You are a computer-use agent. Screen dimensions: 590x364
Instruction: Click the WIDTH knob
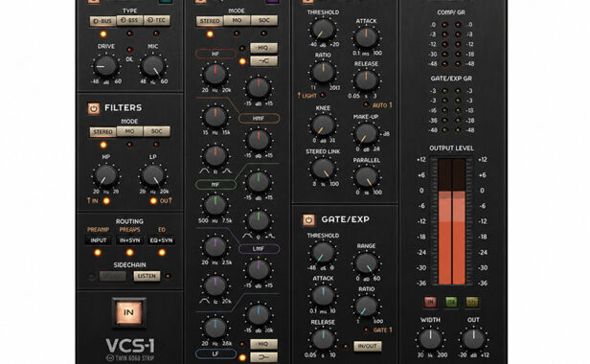430,339
